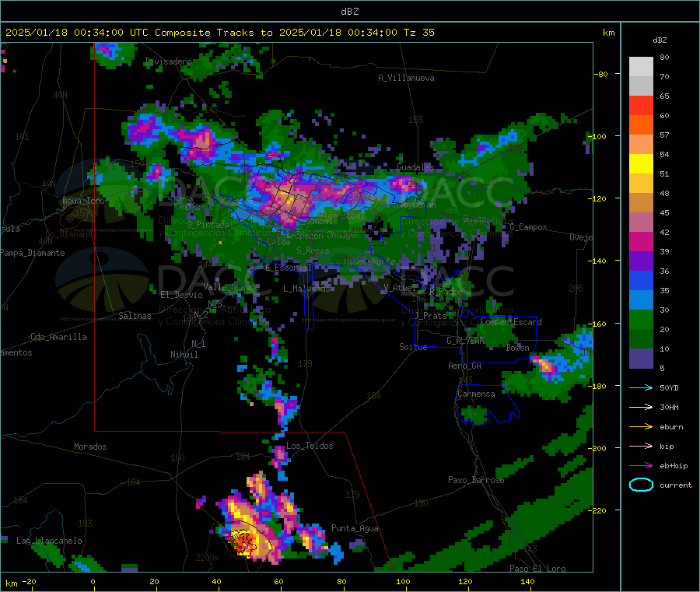Screen dimensions: 700x592
Task: Click the magenta eb+bip arrow legend icon
Action: coord(641,465)
